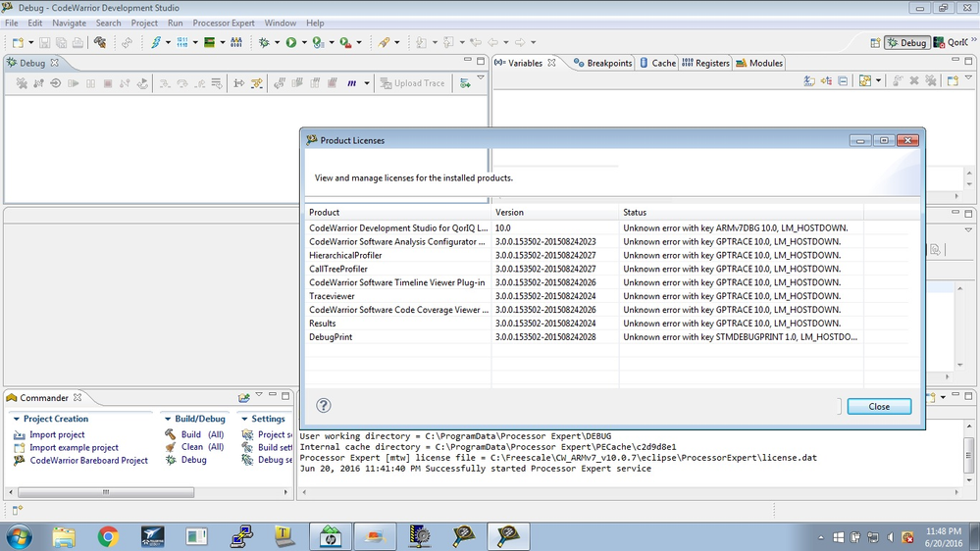Click the Import example project link

(74, 447)
